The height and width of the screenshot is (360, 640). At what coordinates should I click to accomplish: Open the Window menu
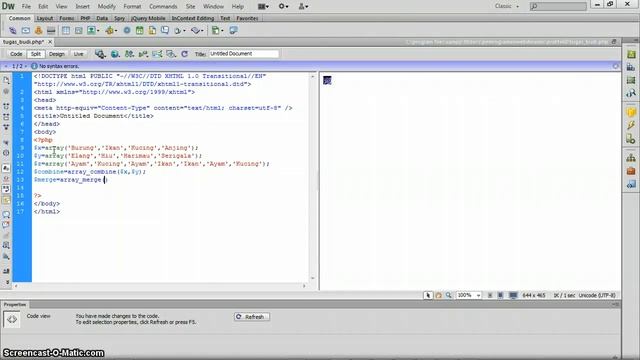click(x=213, y=6)
